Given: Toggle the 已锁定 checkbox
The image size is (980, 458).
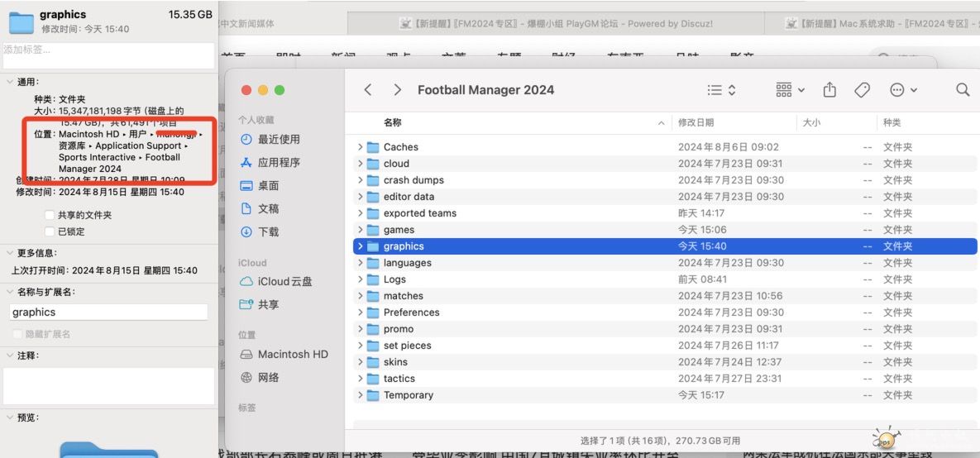Looking at the screenshot, I should point(50,231).
